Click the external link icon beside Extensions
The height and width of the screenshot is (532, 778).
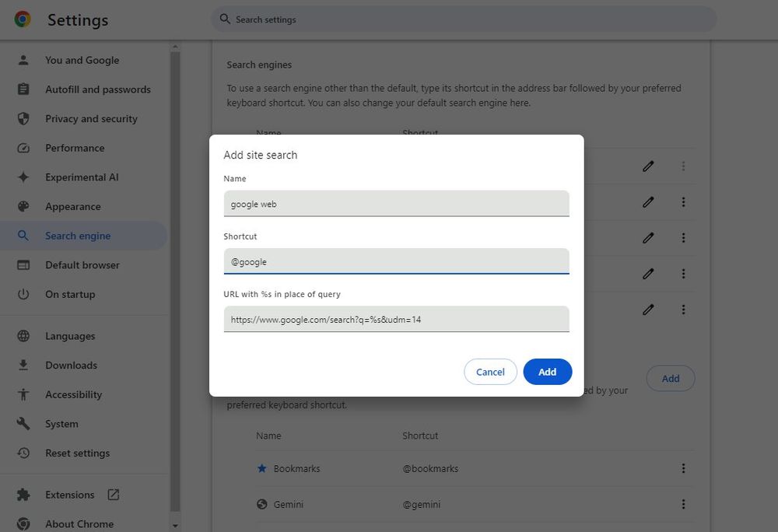pos(113,495)
